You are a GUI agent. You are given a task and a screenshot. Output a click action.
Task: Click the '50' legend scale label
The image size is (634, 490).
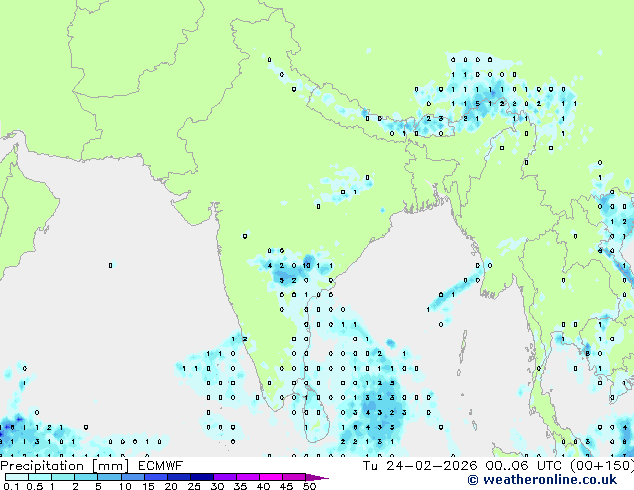[310, 486]
